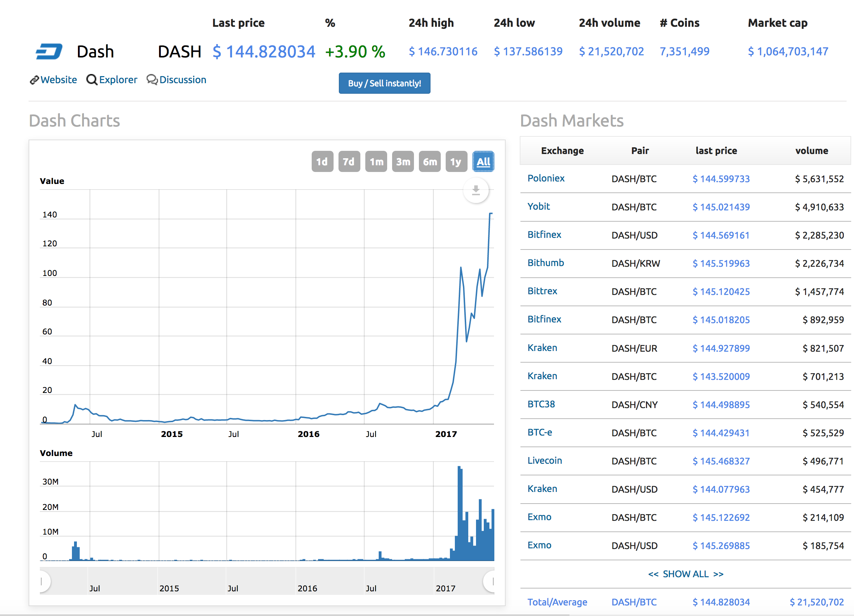
Task: Click the speech bubbles icon beside Discussion
Action: coord(152,80)
